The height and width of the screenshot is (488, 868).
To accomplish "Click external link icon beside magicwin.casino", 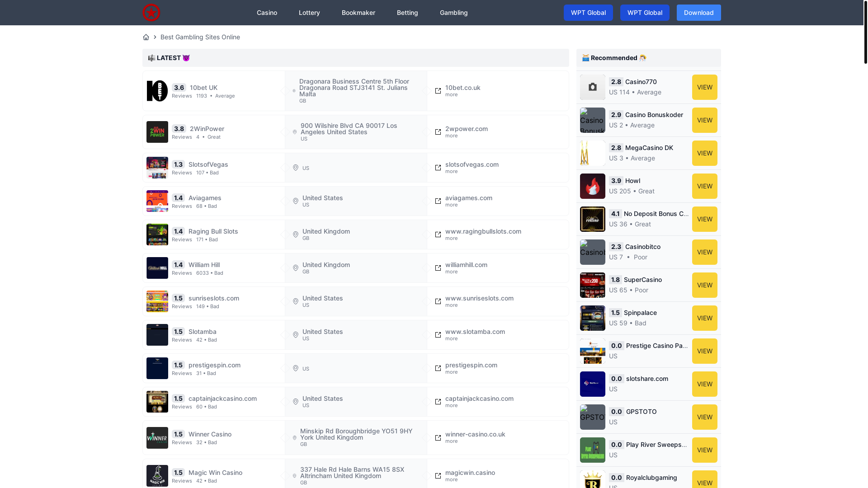I will tap(438, 476).
